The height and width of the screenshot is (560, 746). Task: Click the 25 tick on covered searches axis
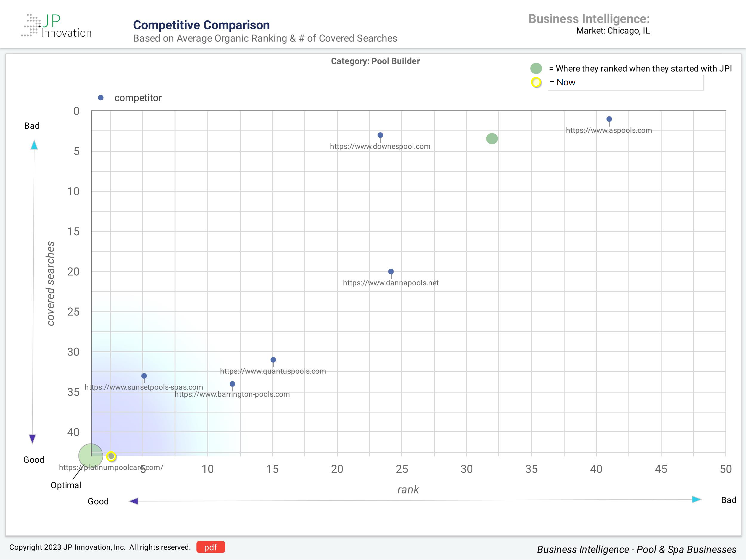pos(73,312)
